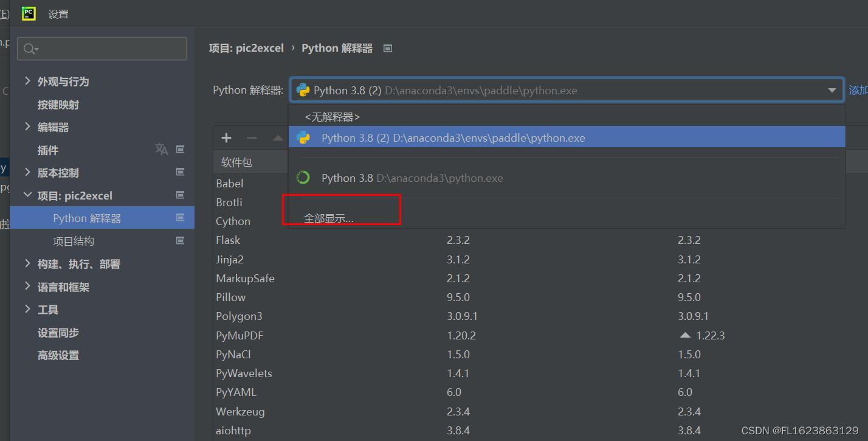Click Pillow version 9.5.0 cell
This screenshot has height=441, width=868.
click(x=458, y=297)
